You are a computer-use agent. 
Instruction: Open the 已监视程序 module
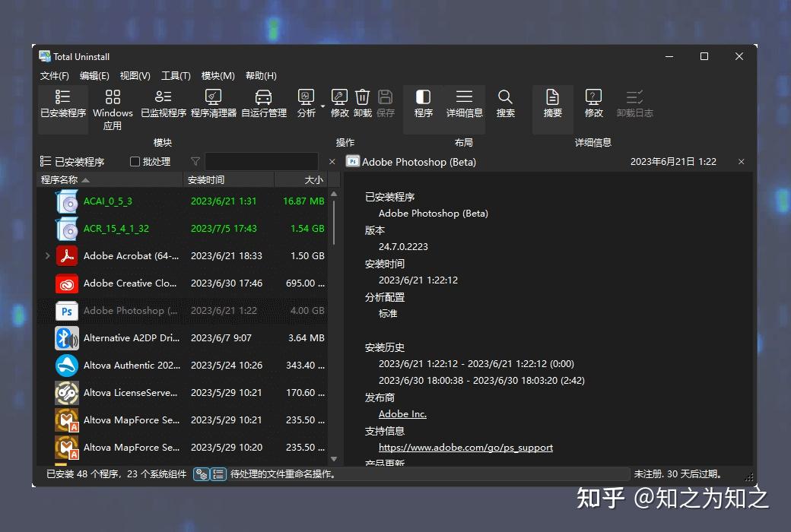pyautogui.click(x=164, y=104)
